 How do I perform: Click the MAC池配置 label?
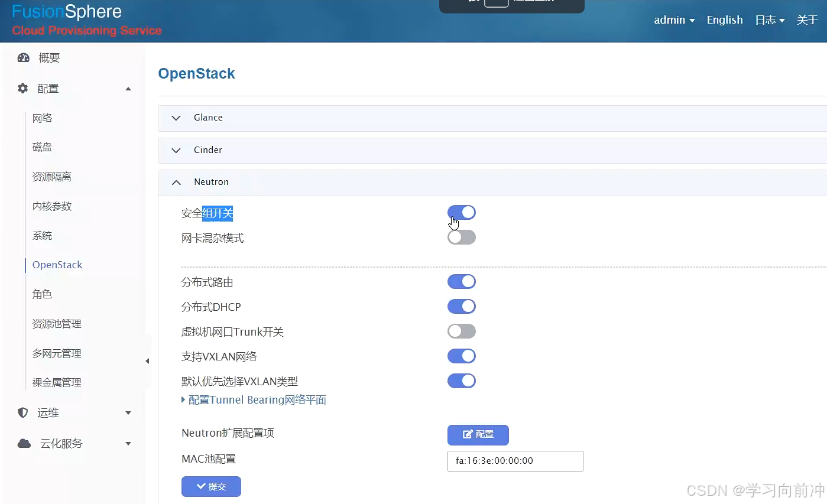208,459
